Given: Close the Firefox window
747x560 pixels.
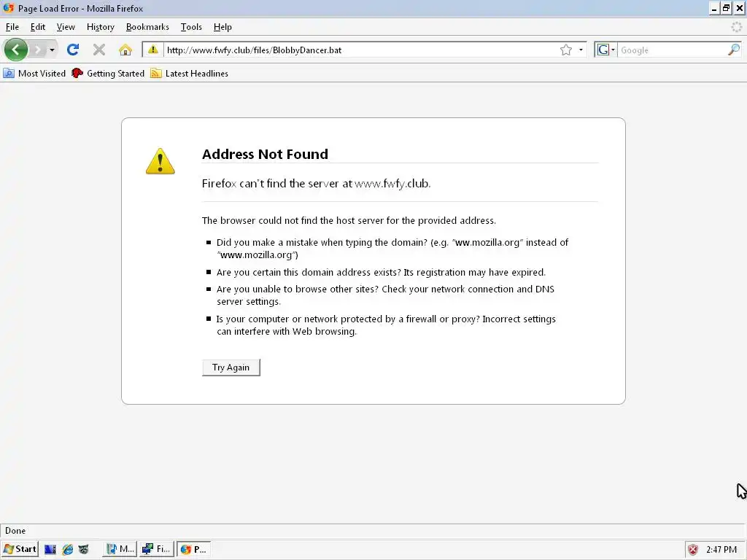Looking at the screenshot, I should pyautogui.click(x=740, y=9).
